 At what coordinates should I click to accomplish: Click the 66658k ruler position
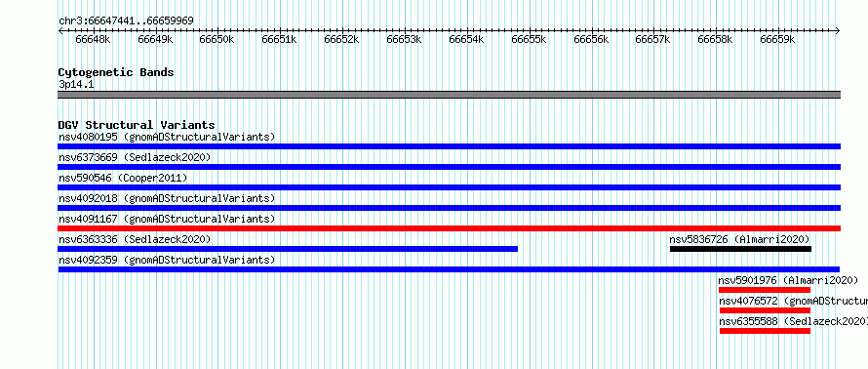(x=716, y=39)
